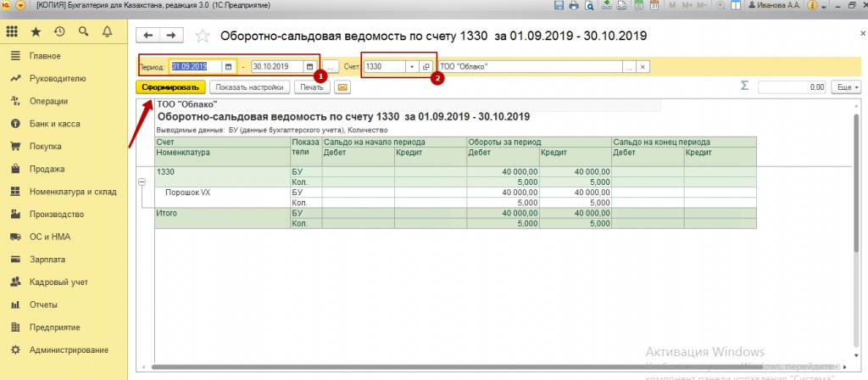Expand the account 1330 dropdown arrow
Image resolution: width=868 pixels, height=380 pixels.
point(412,66)
